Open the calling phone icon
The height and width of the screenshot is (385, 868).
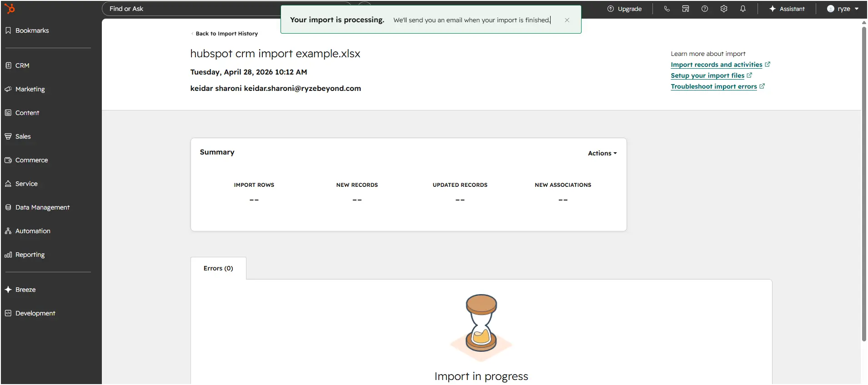point(667,9)
